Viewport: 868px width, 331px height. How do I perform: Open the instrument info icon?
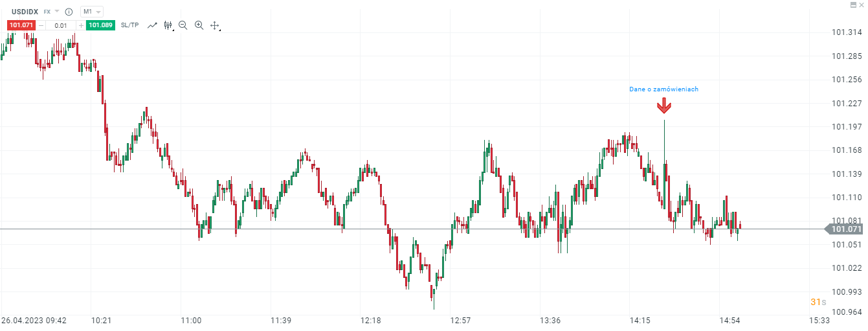tap(69, 12)
